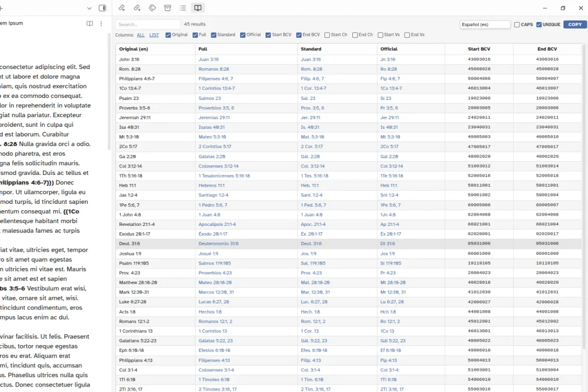Select the 66021004 End BCV cell

547,224
